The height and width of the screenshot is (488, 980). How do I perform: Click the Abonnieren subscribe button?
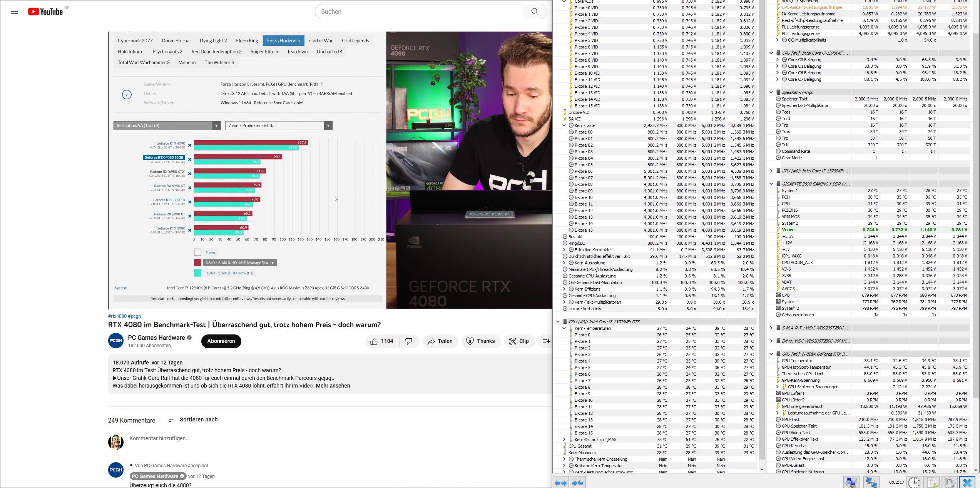click(x=221, y=341)
